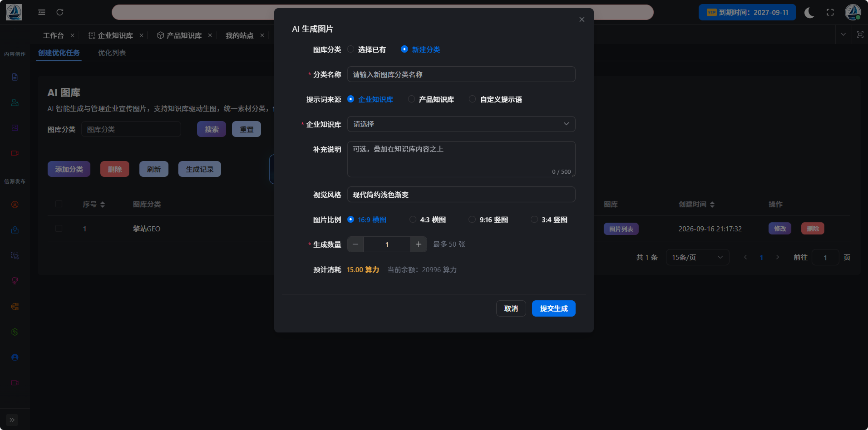Choose 自定义提示语 as prompt source
The height and width of the screenshot is (430, 868).
496,99
